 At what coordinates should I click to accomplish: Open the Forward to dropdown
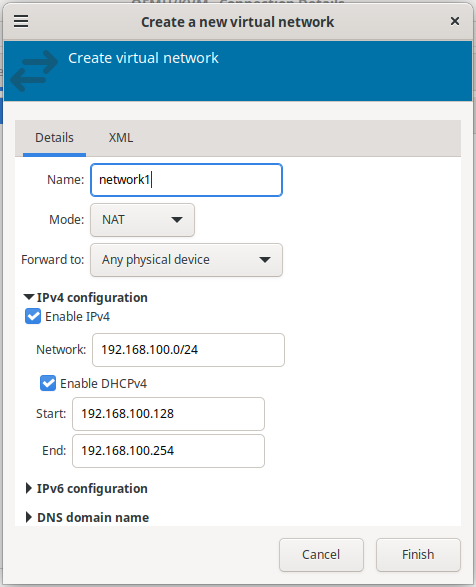pyautogui.click(x=186, y=260)
